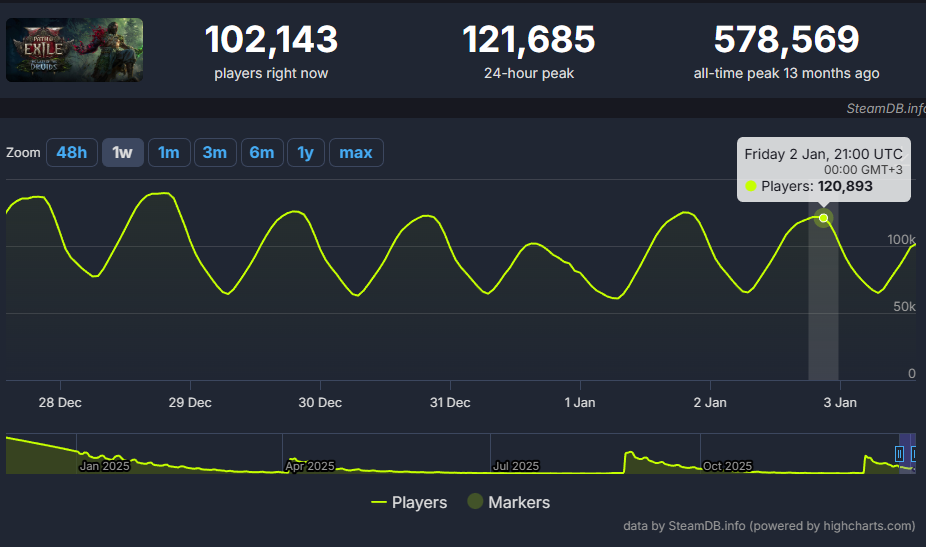Click the 'all-time peak 13 months ago' caption
926x547 pixels.
pyautogui.click(x=786, y=73)
